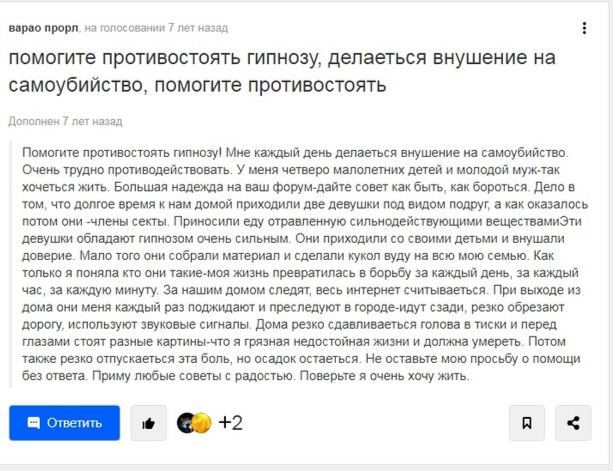Click the share icon
613x471 pixels.
coord(573,423)
